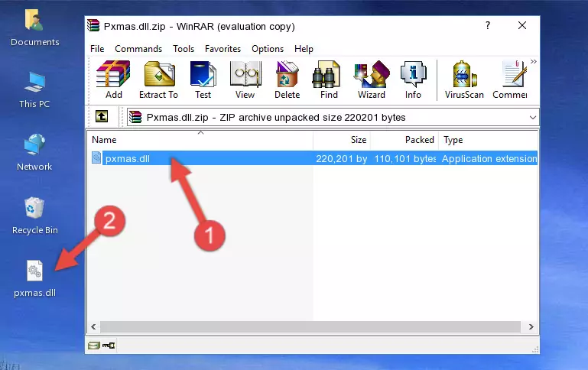Click the Application extension type cell
588x370 pixels.
click(x=489, y=159)
